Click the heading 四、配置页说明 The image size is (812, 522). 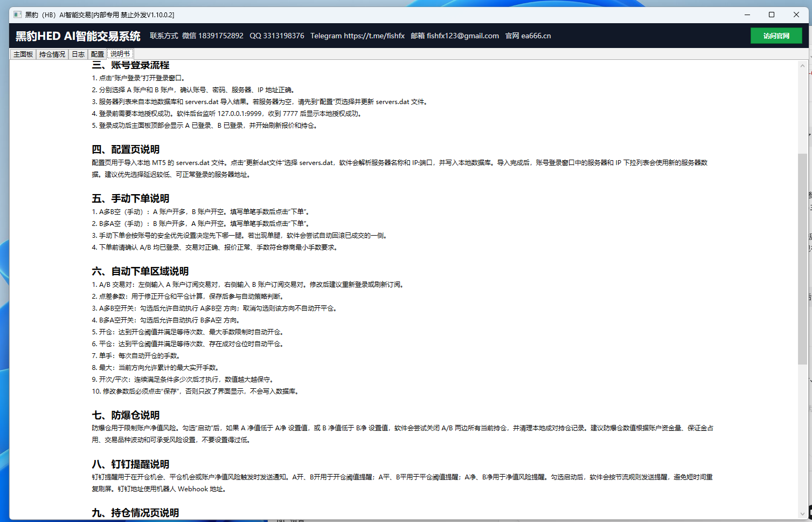126,149
